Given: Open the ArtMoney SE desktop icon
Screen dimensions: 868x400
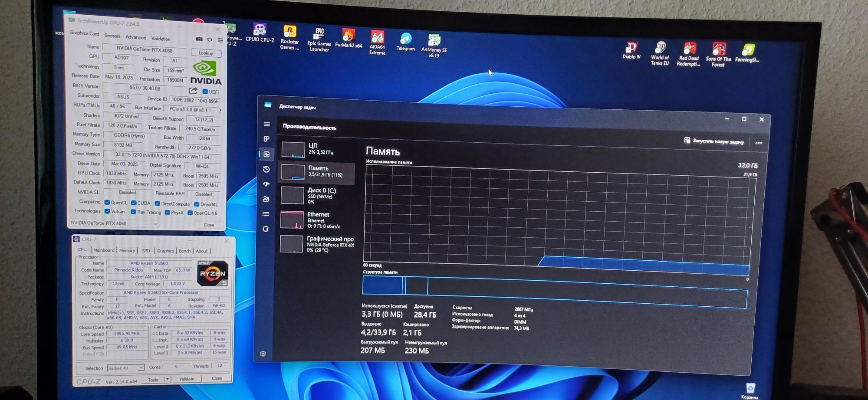Looking at the screenshot, I should (x=434, y=46).
